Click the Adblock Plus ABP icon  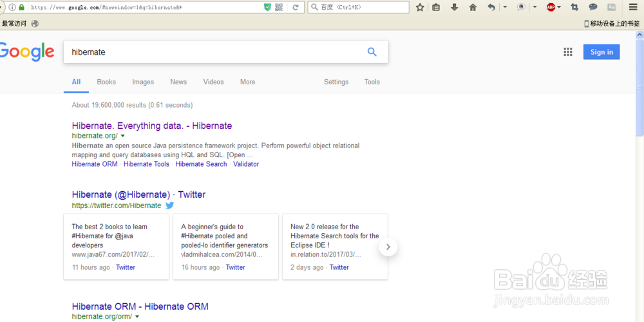click(551, 7)
